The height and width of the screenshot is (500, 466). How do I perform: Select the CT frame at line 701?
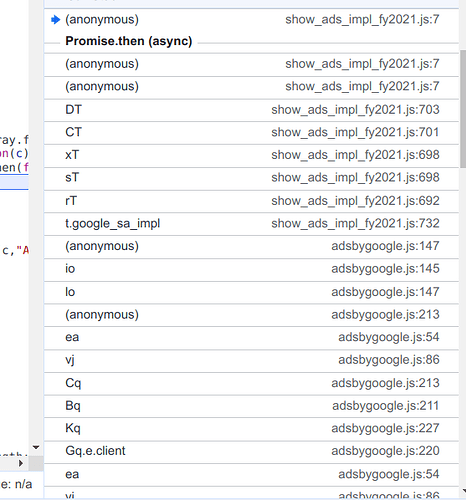251,132
